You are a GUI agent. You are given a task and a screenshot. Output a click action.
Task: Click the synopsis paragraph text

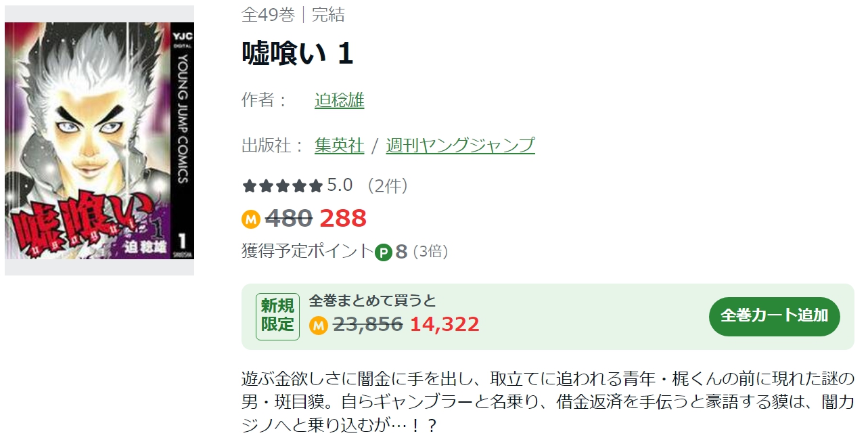click(548, 402)
